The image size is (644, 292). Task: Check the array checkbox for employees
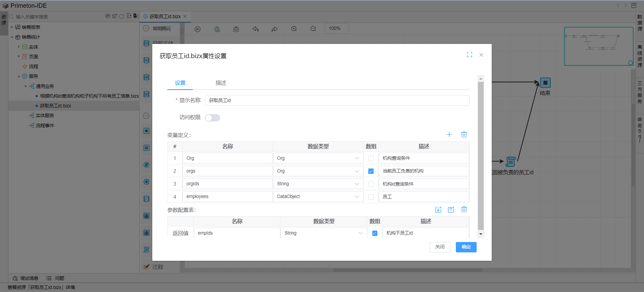(x=371, y=197)
